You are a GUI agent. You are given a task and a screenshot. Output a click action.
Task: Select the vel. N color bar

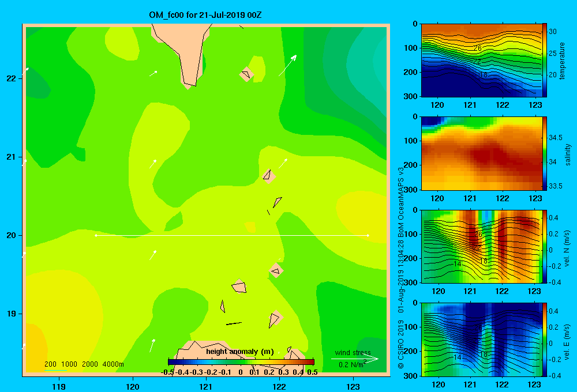tap(545, 247)
